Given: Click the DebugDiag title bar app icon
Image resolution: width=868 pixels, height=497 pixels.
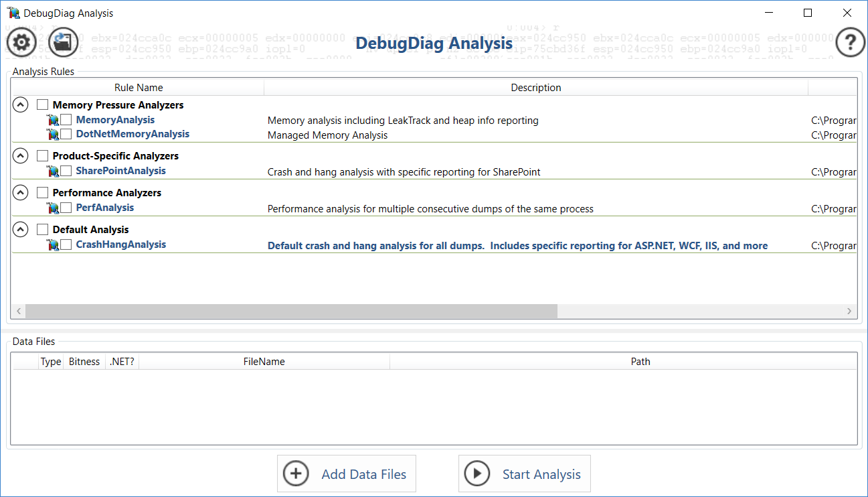Looking at the screenshot, I should click(x=13, y=13).
